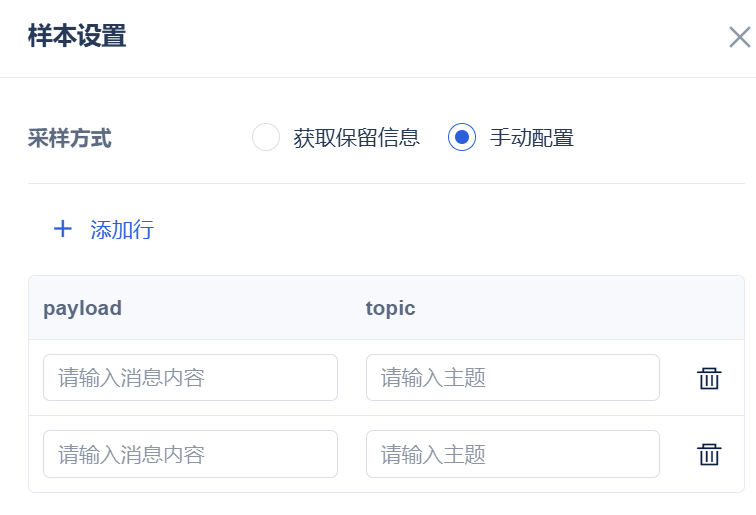The height and width of the screenshot is (515, 756).
Task: Click the 采样方式 field label
Action: (x=70, y=138)
